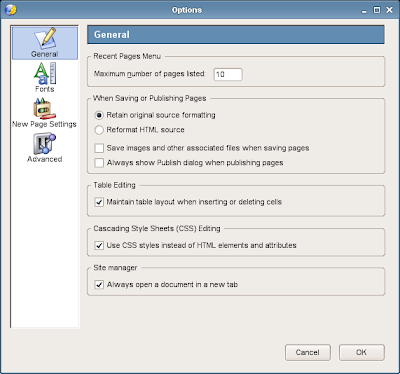Open the Advanced switch icon
Screen dimensions: 400x374
coord(44,144)
